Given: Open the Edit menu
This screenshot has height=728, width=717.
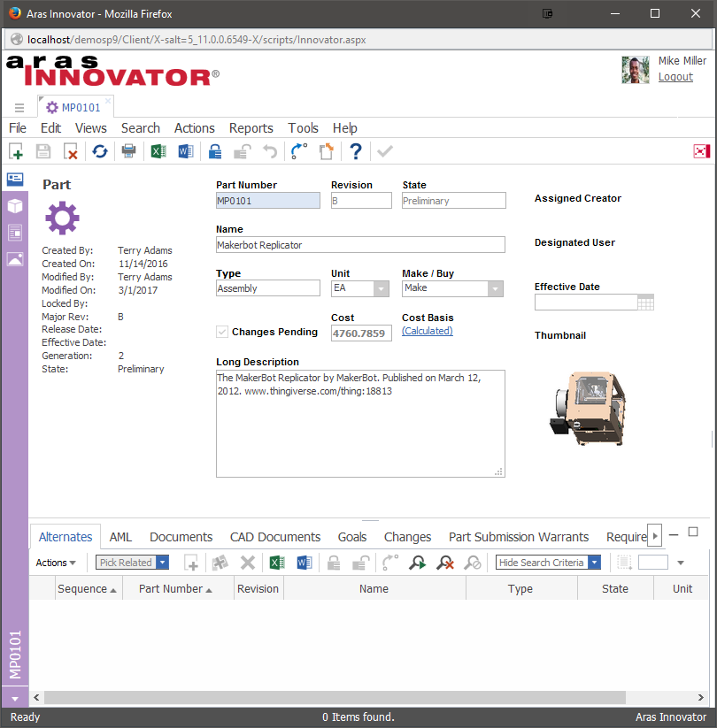Looking at the screenshot, I should pyautogui.click(x=50, y=128).
